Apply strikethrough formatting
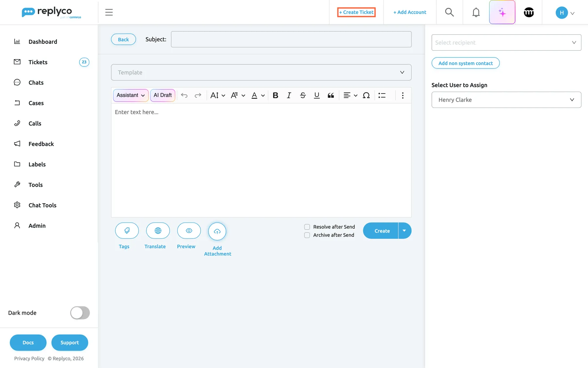This screenshot has height=368, width=588. (303, 95)
